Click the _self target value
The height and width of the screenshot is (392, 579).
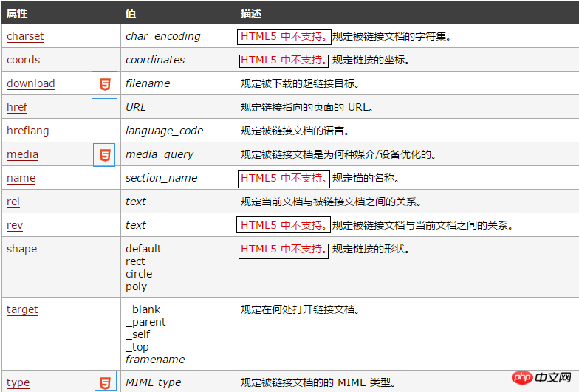click(x=137, y=334)
